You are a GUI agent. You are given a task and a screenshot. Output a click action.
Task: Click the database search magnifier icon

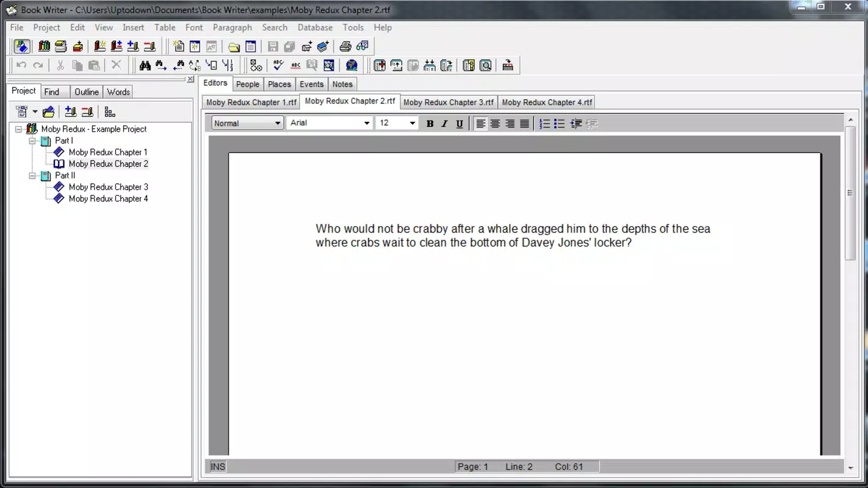pos(485,65)
